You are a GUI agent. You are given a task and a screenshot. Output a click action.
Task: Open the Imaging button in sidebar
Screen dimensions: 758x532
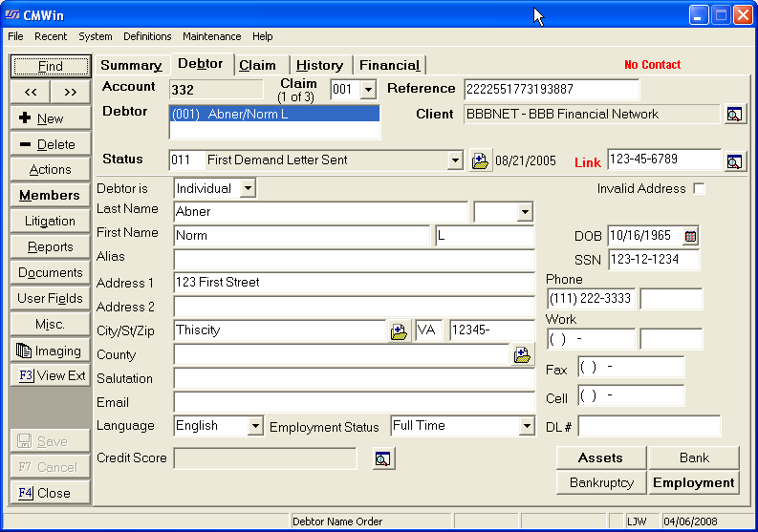[x=51, y=351]
